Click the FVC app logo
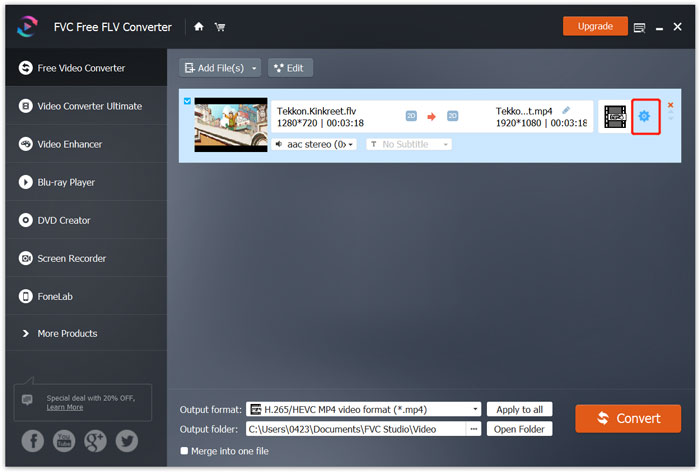Viewport: 700px width, 472px height. (x=27, y=26)
